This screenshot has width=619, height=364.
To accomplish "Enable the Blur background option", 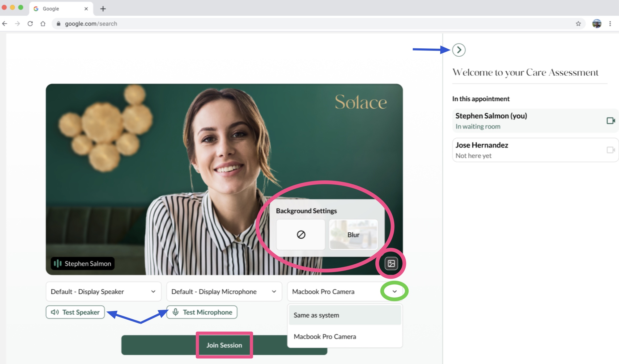I will click(353, 235).
